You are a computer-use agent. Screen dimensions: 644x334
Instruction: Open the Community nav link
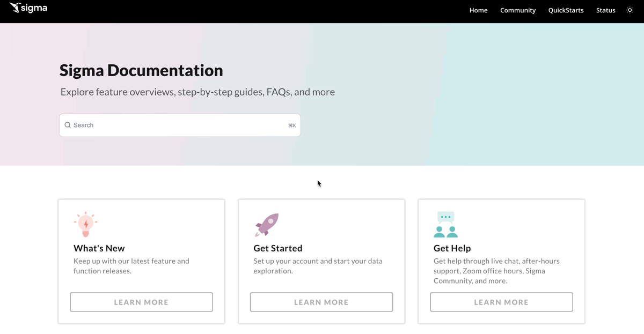(518, 10)
